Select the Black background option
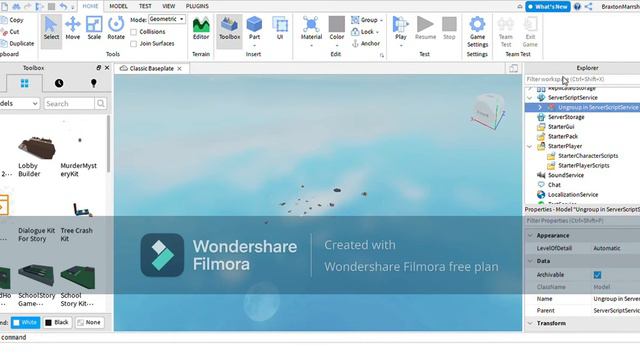The height and width of the screenshot is (360, 640). click(x=57, y=322)
